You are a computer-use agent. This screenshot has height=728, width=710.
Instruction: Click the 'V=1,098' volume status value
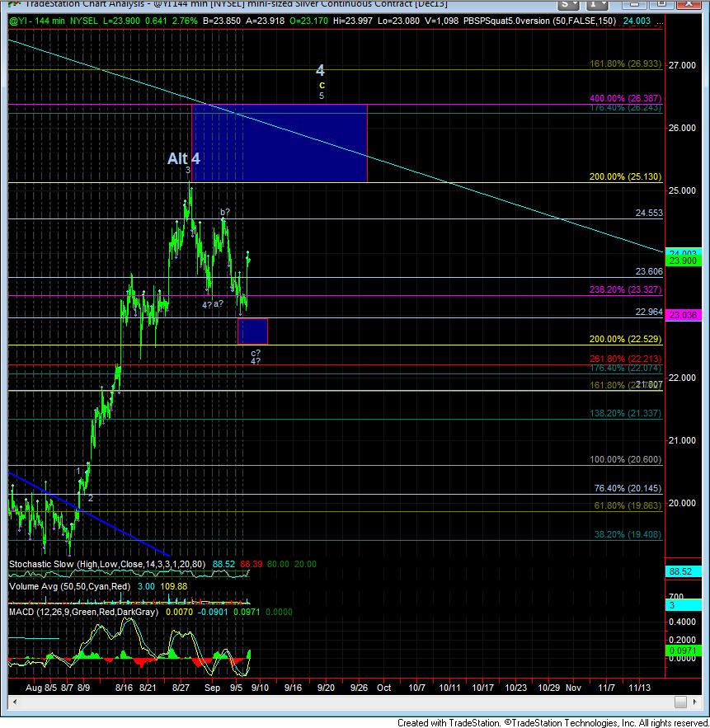(440, 21)
